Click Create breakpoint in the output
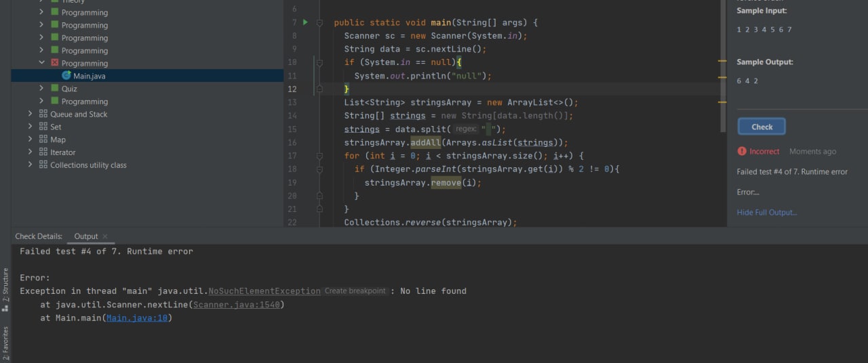Screen dimensions: 868x363 point(355,291)
